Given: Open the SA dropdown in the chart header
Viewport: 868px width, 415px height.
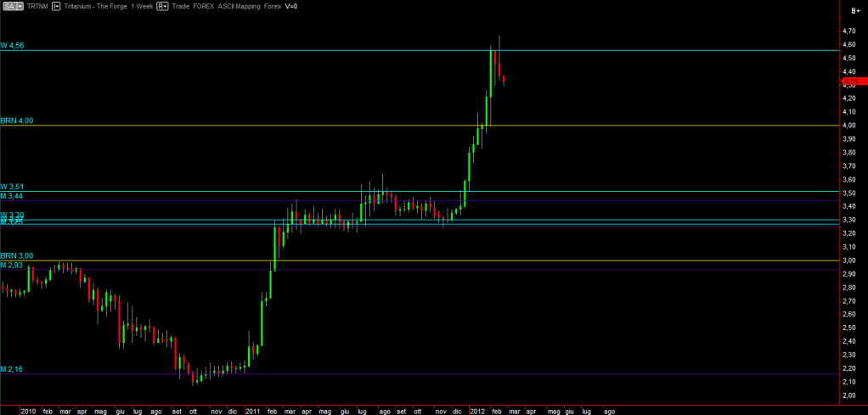Looking at the screenshot, I should (x=13, y=5).
